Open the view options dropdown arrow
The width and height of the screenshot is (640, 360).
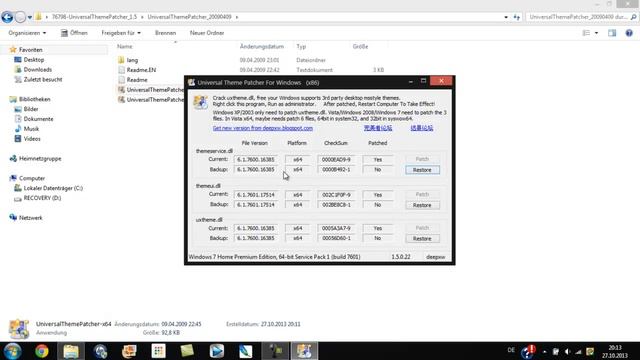click(x=596, y=33)
